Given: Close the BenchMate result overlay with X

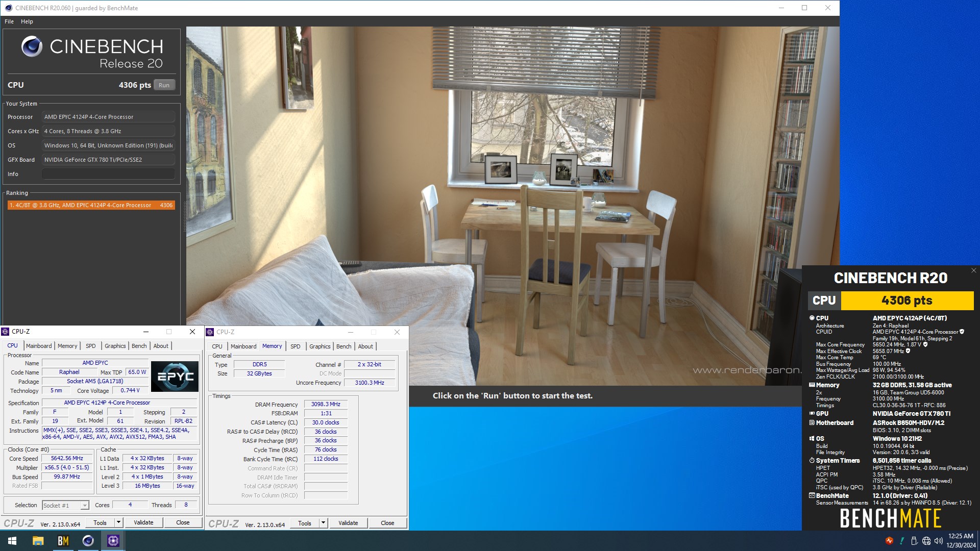Looking at the screenshot, I should tap(973, 271).
